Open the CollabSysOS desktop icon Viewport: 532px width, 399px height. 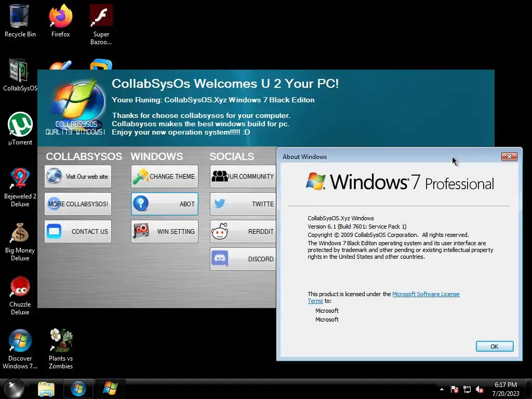[x=20, y=75]
